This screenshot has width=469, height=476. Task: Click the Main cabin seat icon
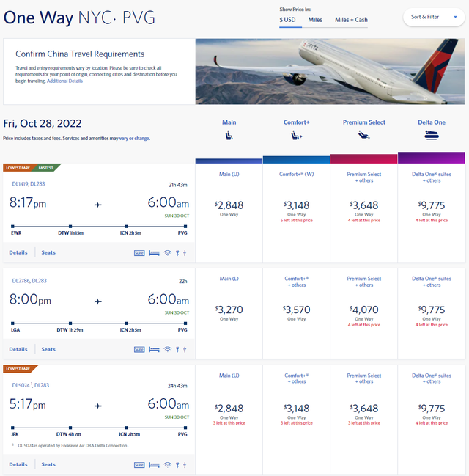(x=229, y=135)
